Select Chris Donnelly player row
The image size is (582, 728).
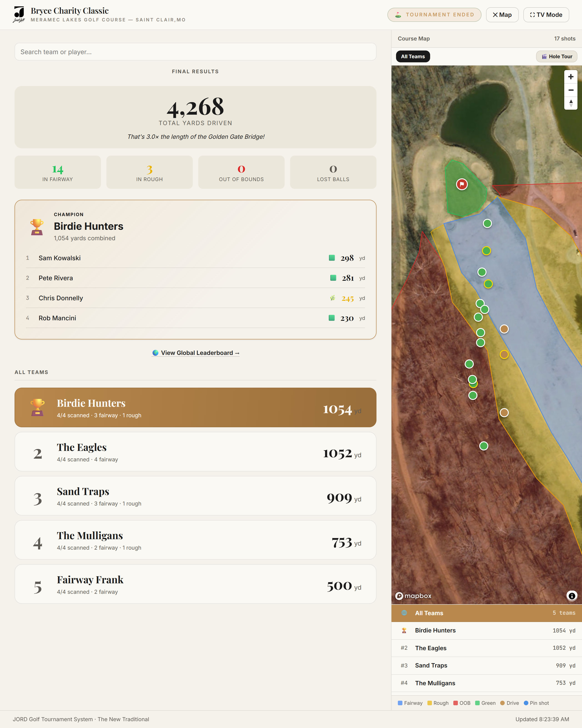195,298
